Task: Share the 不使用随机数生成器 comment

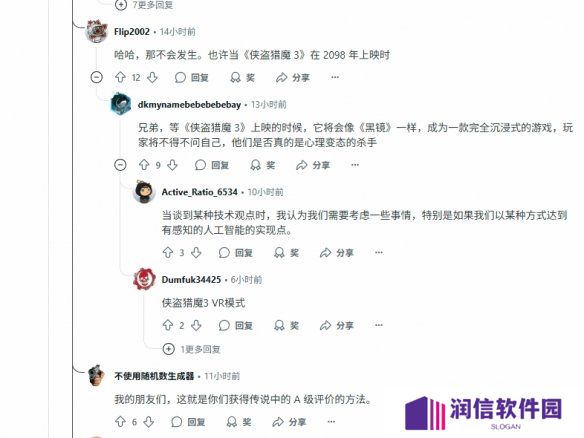Action: click(x=289, y=422)
